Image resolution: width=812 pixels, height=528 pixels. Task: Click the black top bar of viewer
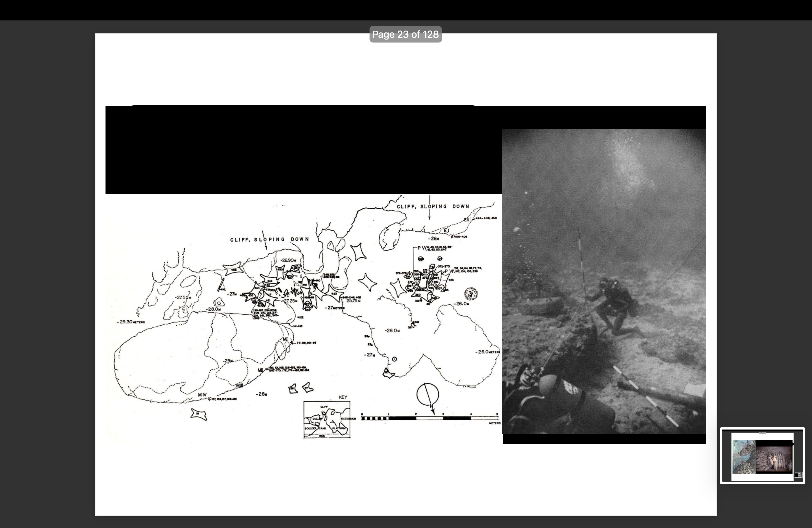point(406,10)
